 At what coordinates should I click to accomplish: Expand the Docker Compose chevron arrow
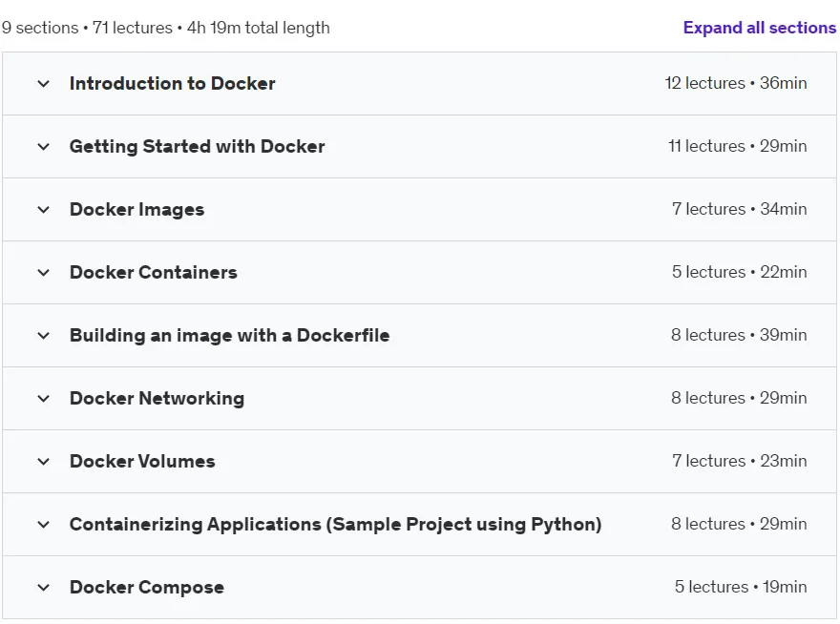click(x=43, y=588)
